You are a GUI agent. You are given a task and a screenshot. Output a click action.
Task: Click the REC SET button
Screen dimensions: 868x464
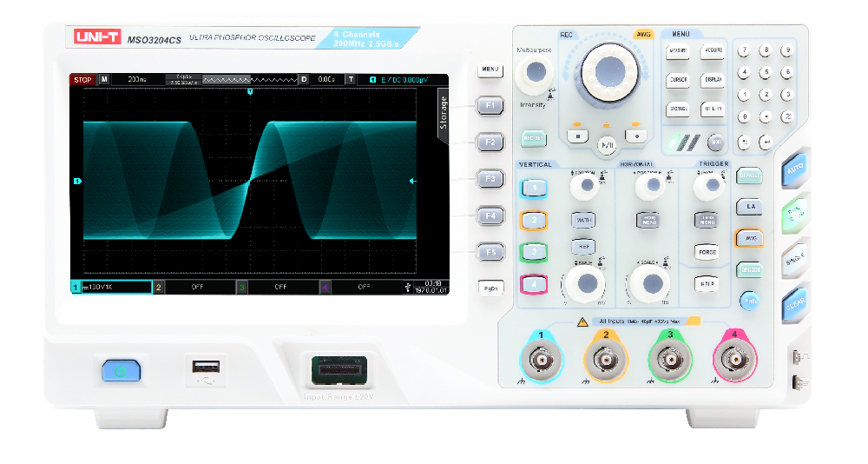(x=534, y=138)
